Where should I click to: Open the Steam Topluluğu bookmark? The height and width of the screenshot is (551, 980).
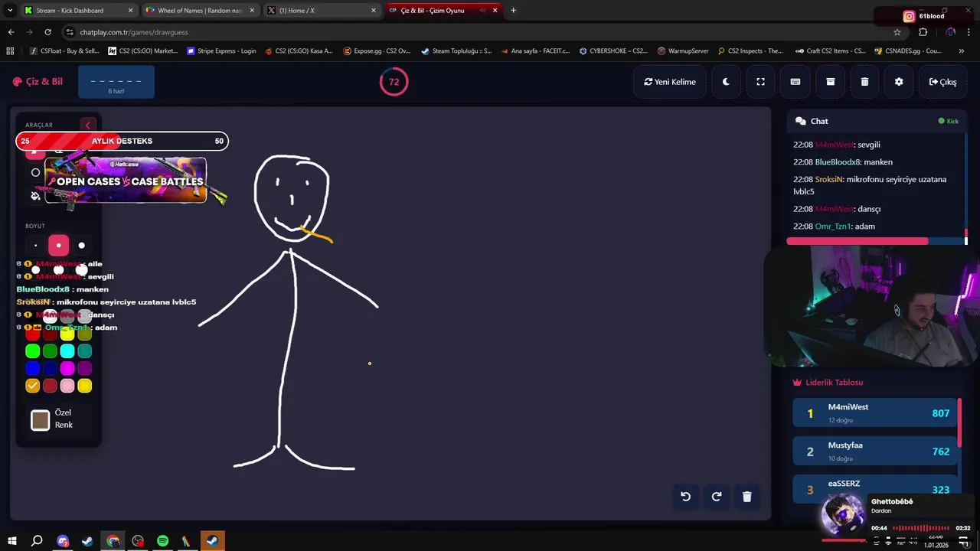point(456,51)
